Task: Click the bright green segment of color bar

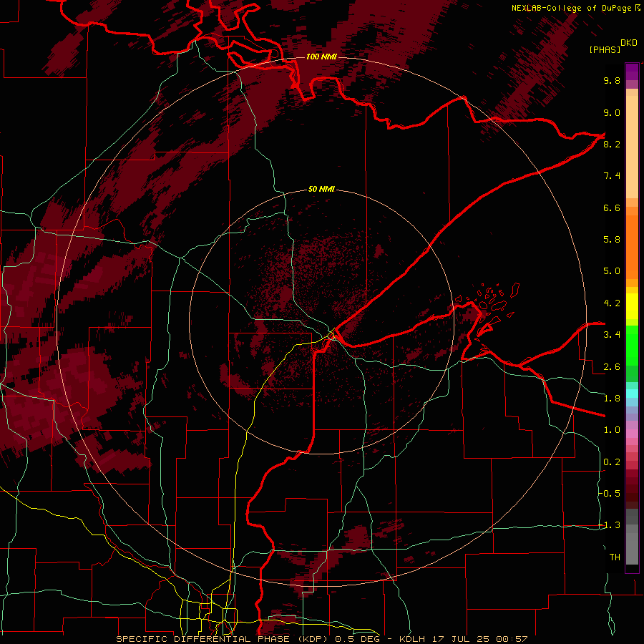Action: [x=632, y=345]
